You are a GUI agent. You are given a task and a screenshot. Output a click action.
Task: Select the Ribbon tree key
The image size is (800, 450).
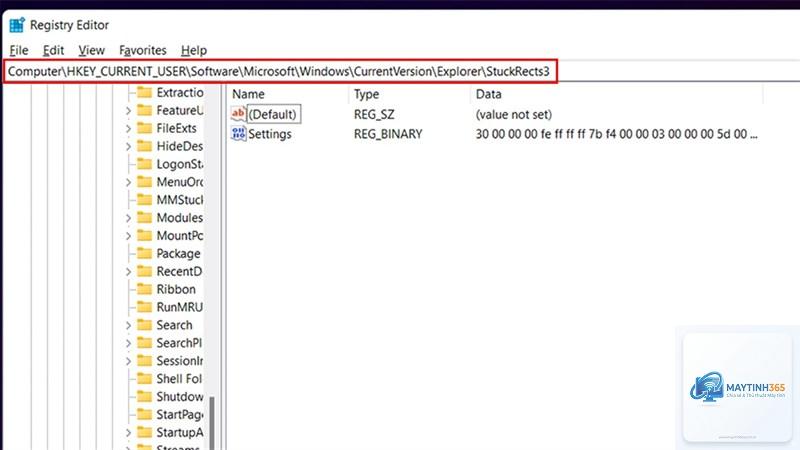coord(176,289)
